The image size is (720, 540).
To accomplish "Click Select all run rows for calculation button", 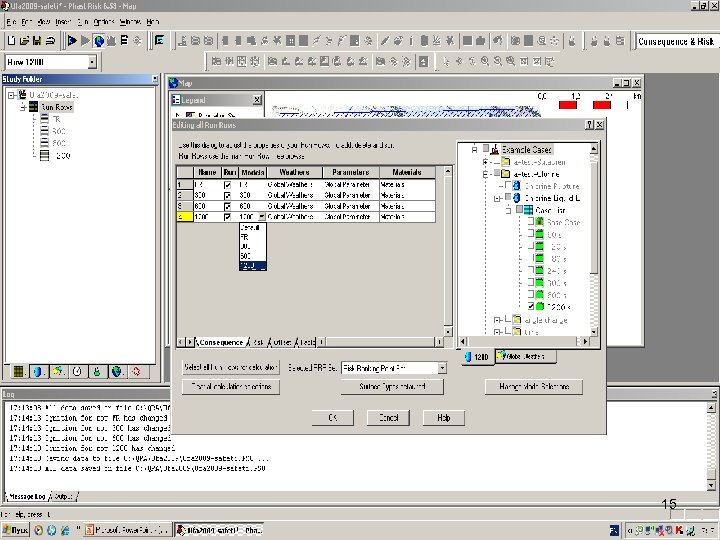I will 231,367.
